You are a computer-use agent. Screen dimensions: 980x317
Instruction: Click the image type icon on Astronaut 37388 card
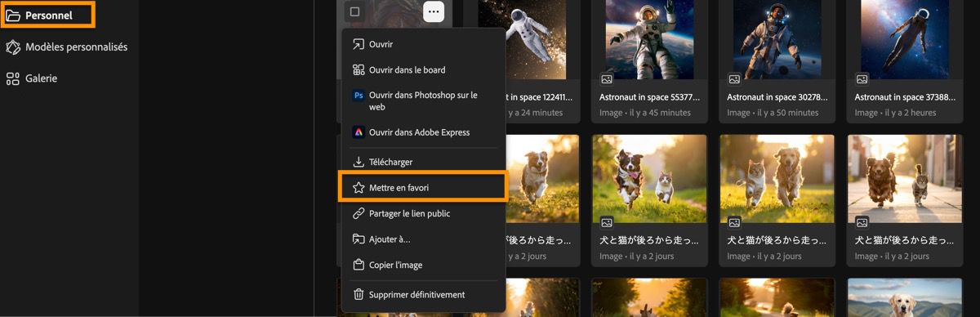pos(862,79)
